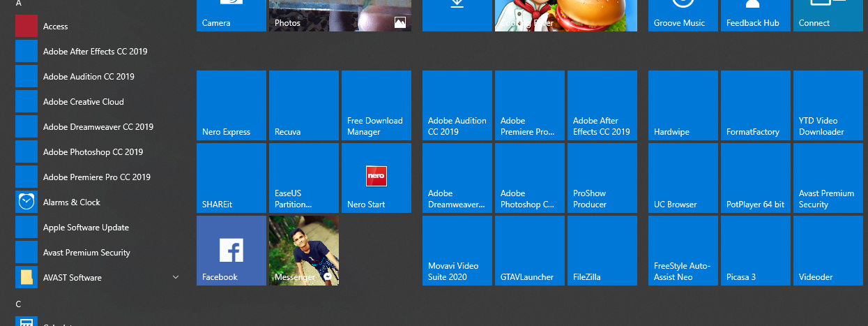Open the Videoder tile
The image size is (868, 326).
[x=828, y=251]
